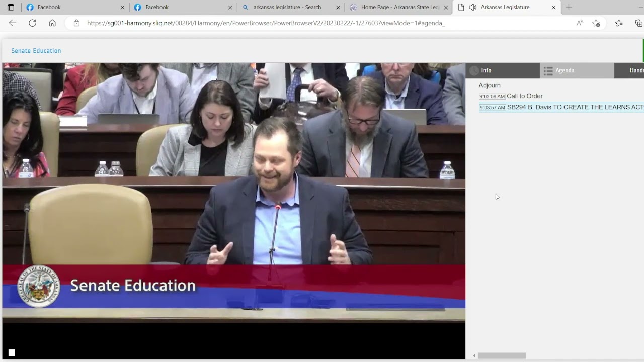Close the Home Page Arkansas State tab
The image size is (644, 362).
point(446,8)
